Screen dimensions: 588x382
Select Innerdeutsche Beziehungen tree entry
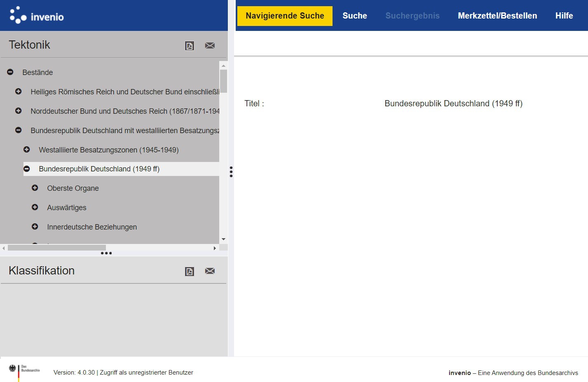92,227
